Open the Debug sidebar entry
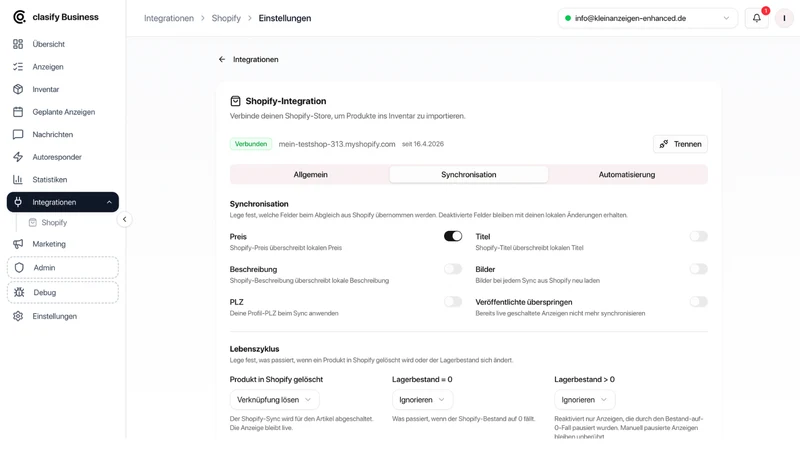Screen dimensions: 800x450 click(x=63, y=292)
